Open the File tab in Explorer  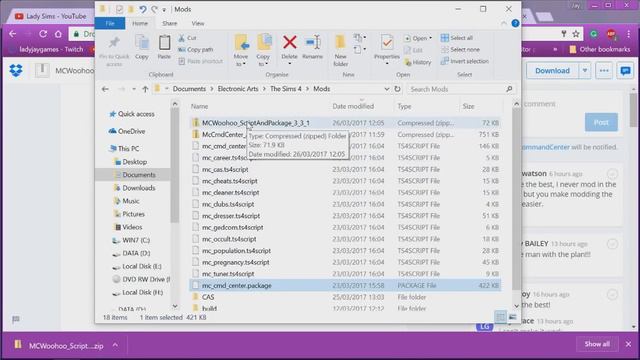click(110, 23)
